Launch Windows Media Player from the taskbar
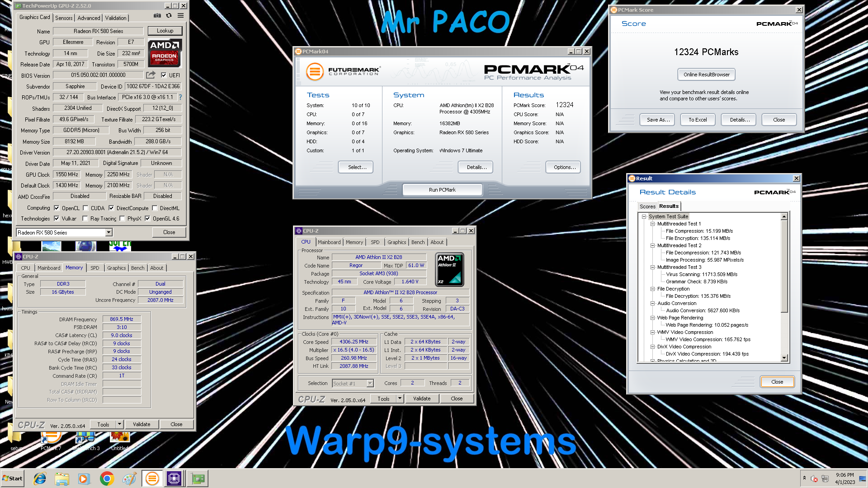The width and height of the screenshot is (868, 488). [x=84, y=479]
